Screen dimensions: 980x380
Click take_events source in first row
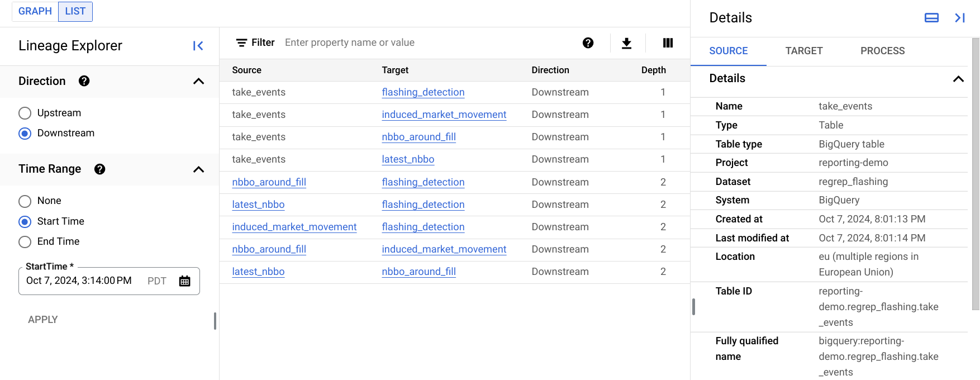click(259, 92)
